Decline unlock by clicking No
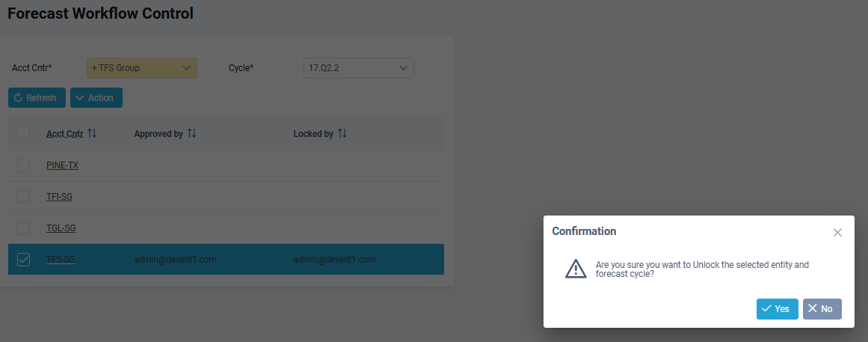The image size is (868, 342). pyautogui.click(x=822, y=309)
